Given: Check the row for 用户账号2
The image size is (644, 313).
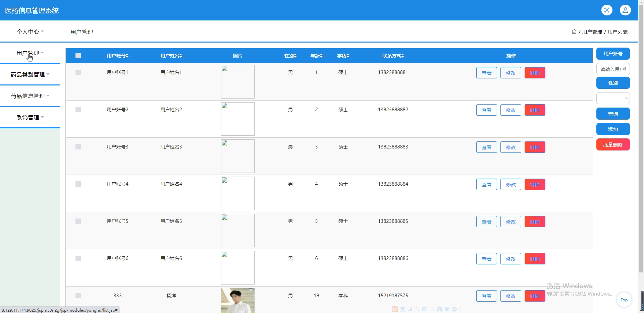Looking at the screenshot, I should 78,110.
